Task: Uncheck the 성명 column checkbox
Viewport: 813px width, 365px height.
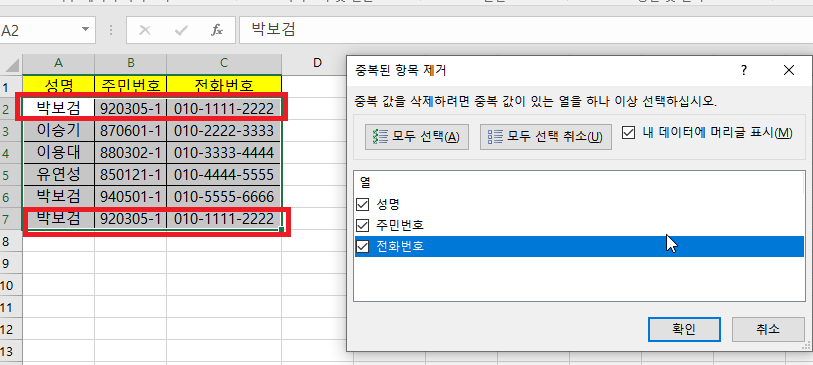Action: 362,205
